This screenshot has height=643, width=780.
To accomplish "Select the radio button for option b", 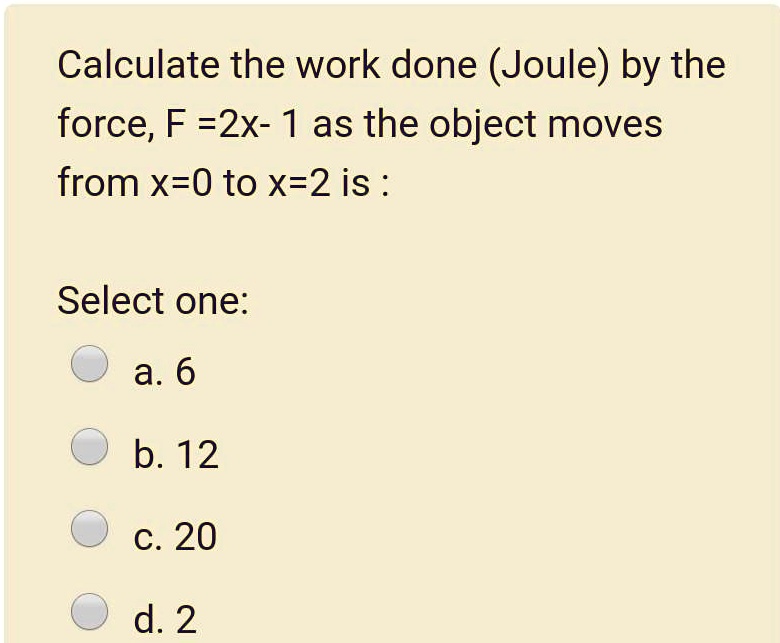I will 90,447.
